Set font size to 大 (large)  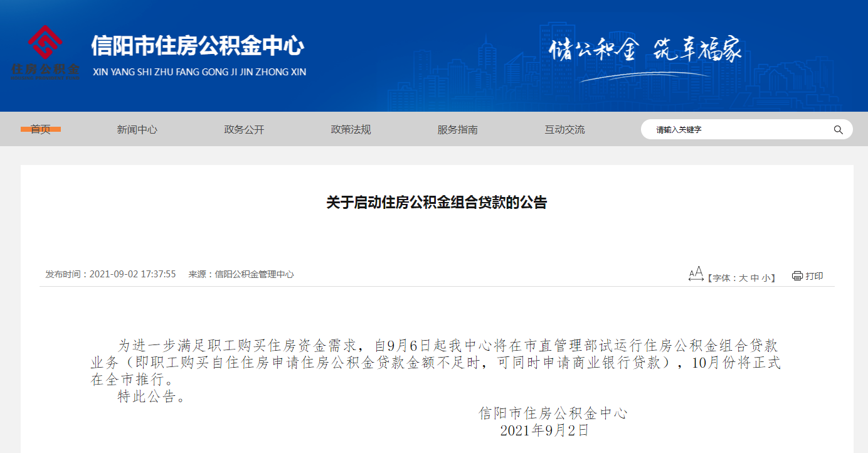coord(743,278)
